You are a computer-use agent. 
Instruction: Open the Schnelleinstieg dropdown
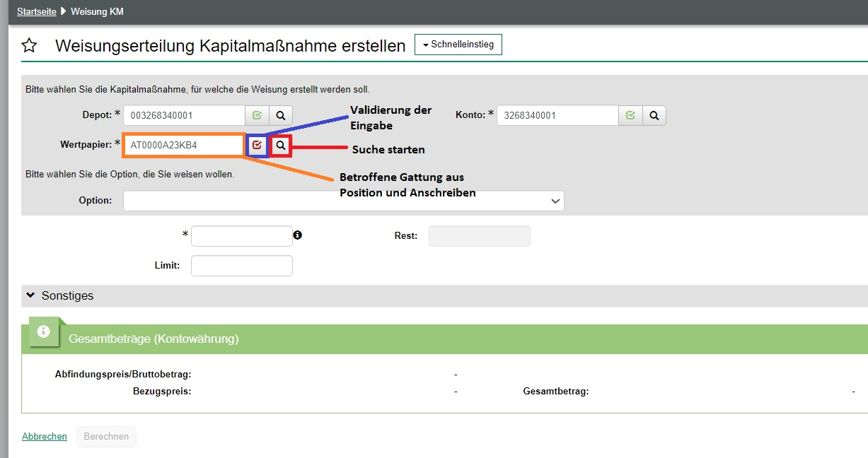click(458, 45)
